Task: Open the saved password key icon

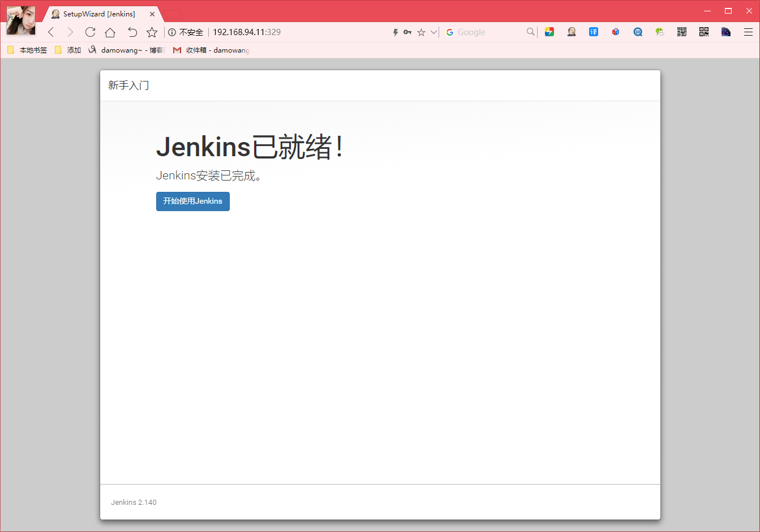Action: click(x=407, y=32)
